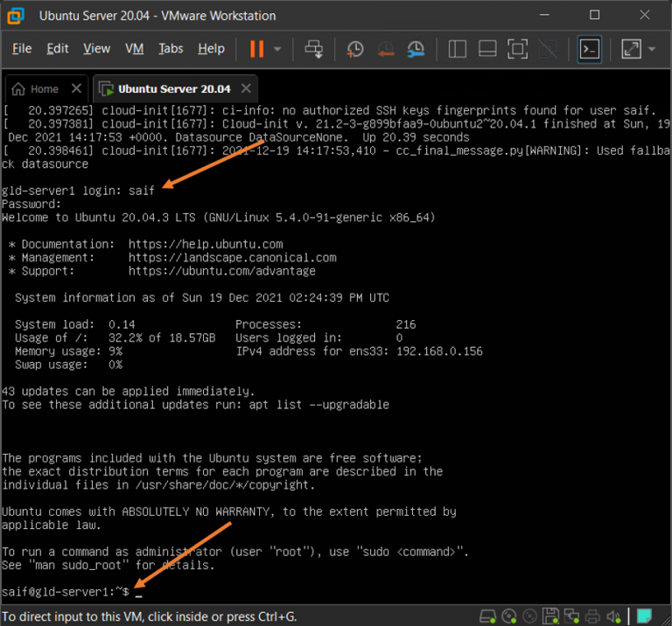Click the 'apt list --upgradable' text
The height and width of the screenshot is (626, 672).
(318, 405)
